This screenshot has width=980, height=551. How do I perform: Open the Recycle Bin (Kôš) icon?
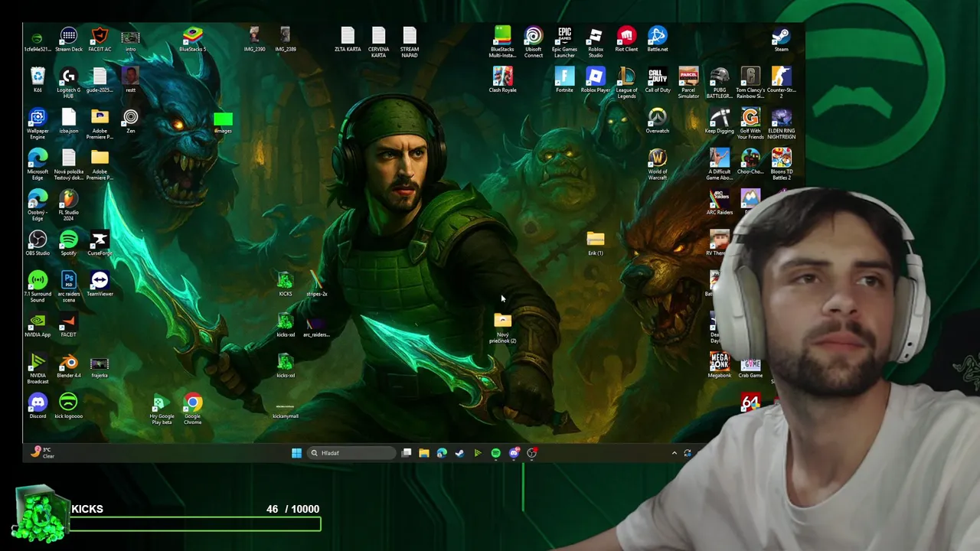(38, 80)
